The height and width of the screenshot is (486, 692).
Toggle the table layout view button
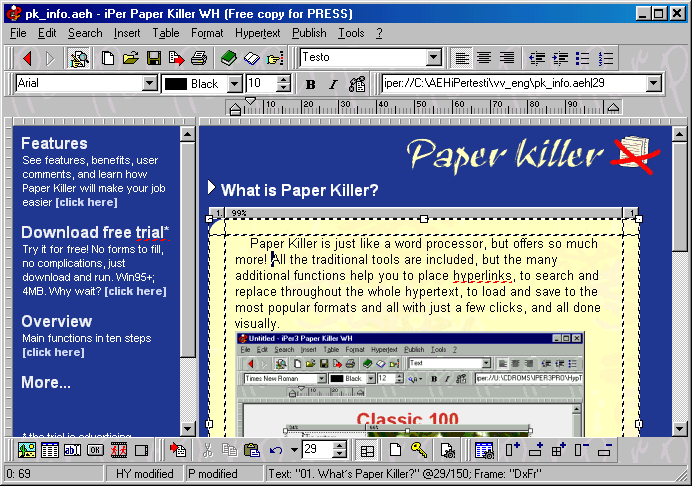pos(367,450)
